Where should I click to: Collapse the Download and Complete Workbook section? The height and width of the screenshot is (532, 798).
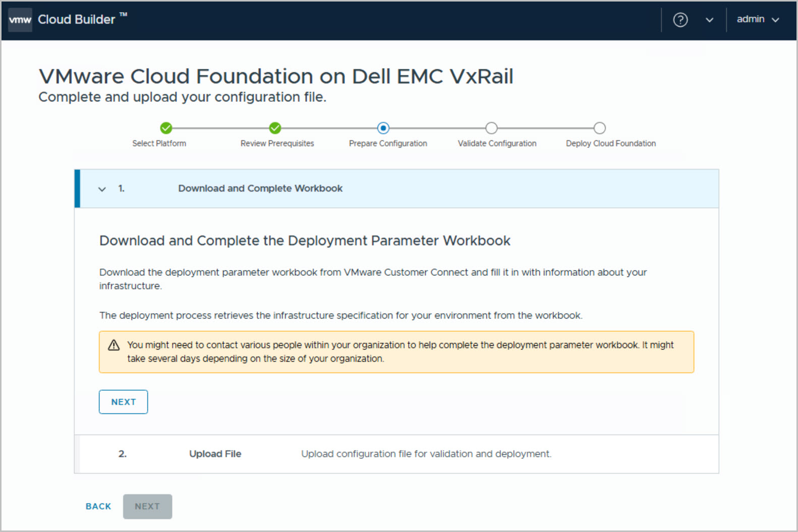click(x=102, y=189)
